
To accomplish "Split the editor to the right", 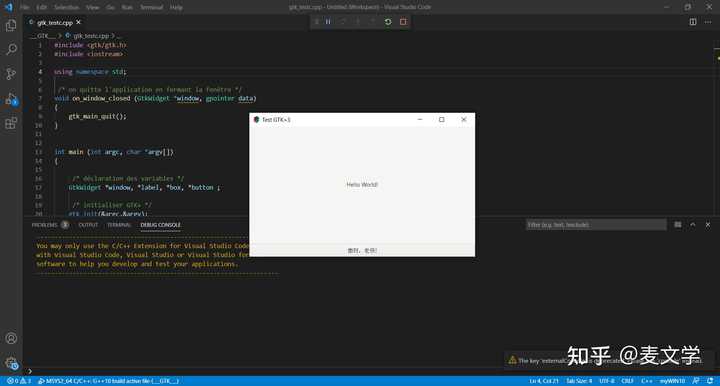I will click(x=693, y=22).
